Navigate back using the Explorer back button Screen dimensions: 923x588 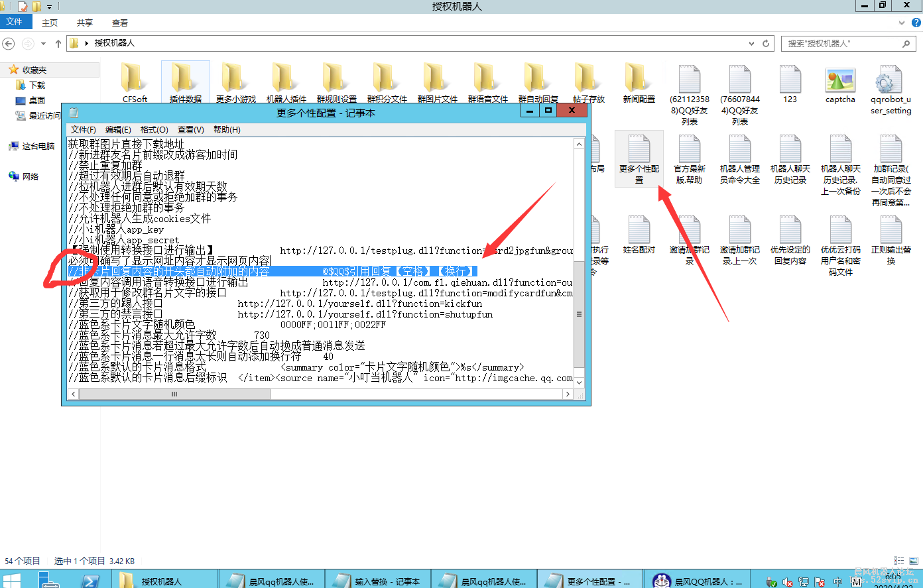coord(8,43)
